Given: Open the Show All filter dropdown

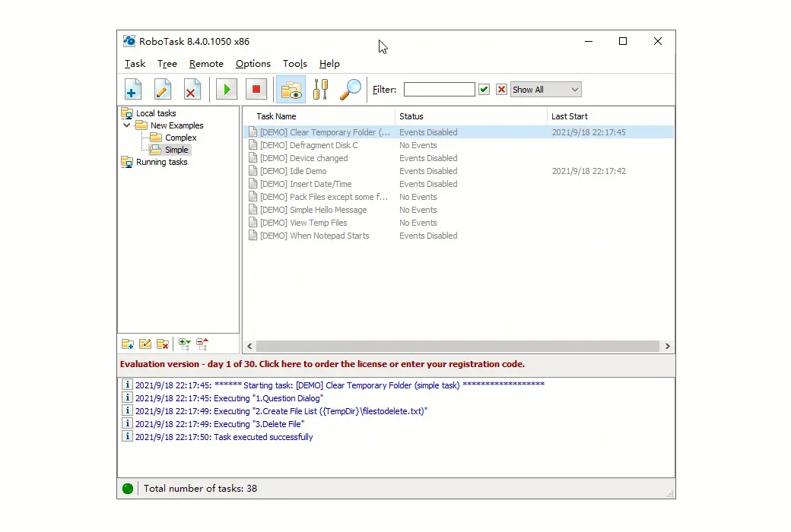Looking at the screenshot, I should 546,89.
